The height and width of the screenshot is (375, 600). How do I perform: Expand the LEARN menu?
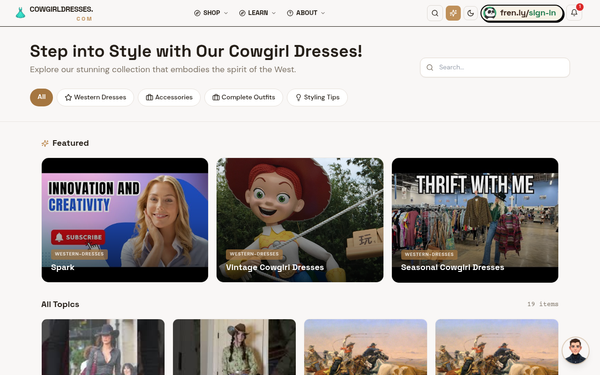click(x=257, y=13)
